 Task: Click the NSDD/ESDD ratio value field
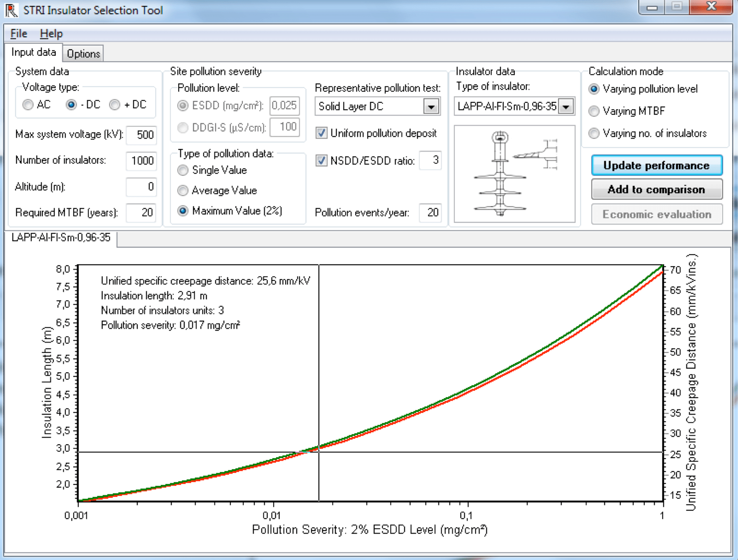(x=430, y=160)
